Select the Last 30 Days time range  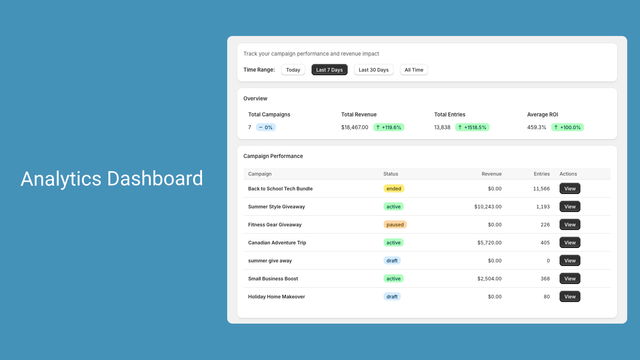coord(373,70)
